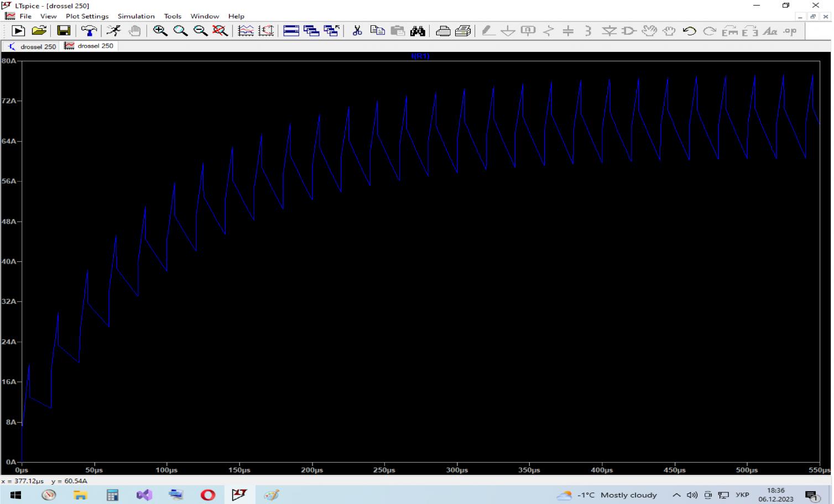Open the Plot Settings menu
The height and width of the screenshot is (504, 834).
pyautogui.click(x=87, y=16)
